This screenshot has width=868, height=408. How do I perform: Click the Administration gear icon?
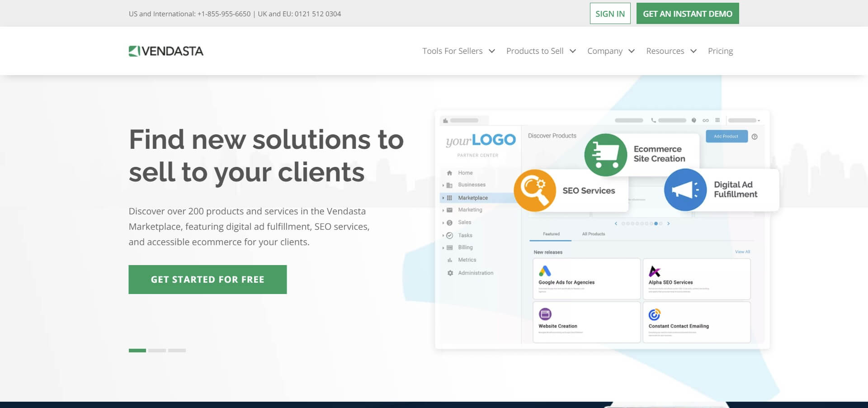click(x=450, y=273)
